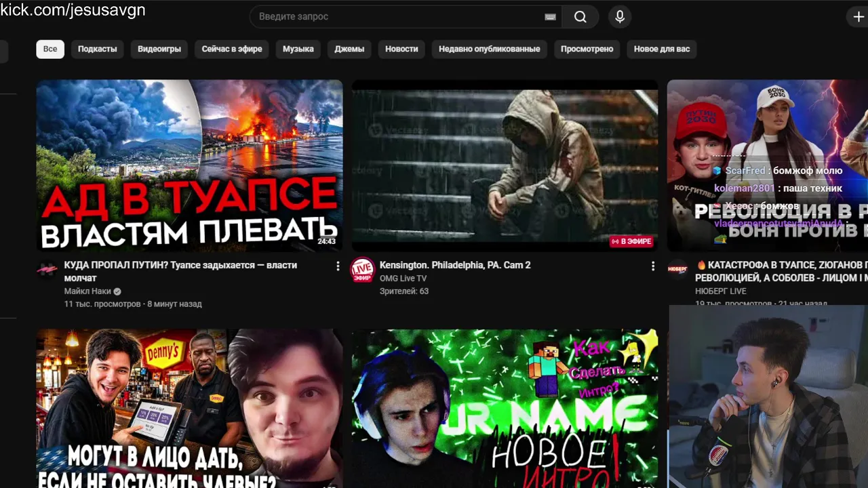
Task: Open the on-screen keyboard icon in search
Action: point(550,17)
